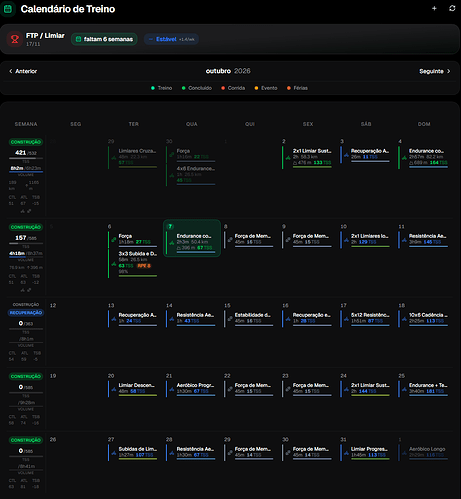Open Endurance workout on Sunday day 4
This screenshot has width=461, height=499.
coord(423,158)
